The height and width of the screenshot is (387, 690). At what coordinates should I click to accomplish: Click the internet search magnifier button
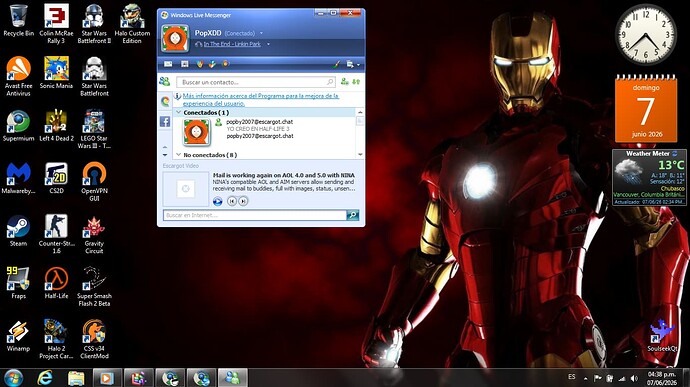(x=353, y=215)
